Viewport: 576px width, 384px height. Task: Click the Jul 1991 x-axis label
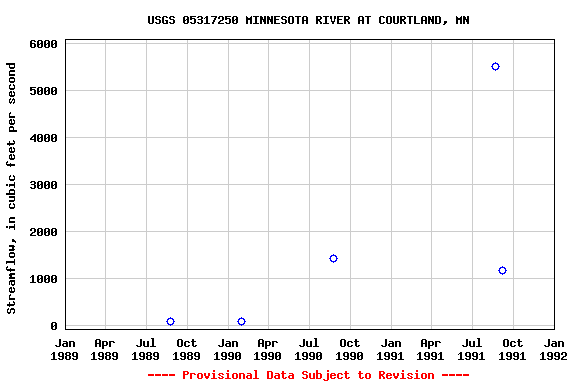[x=472, y=349]
